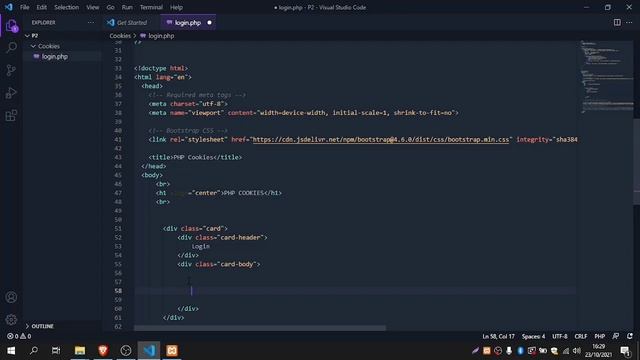Switch to the Get Started tab
This screenshot has width=640, height=360.
coord(131,23)
